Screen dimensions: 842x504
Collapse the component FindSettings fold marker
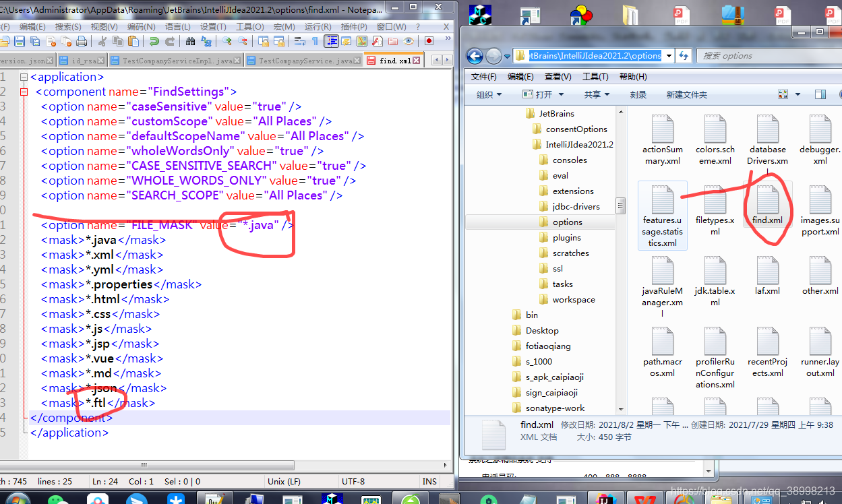coord(24,92)
